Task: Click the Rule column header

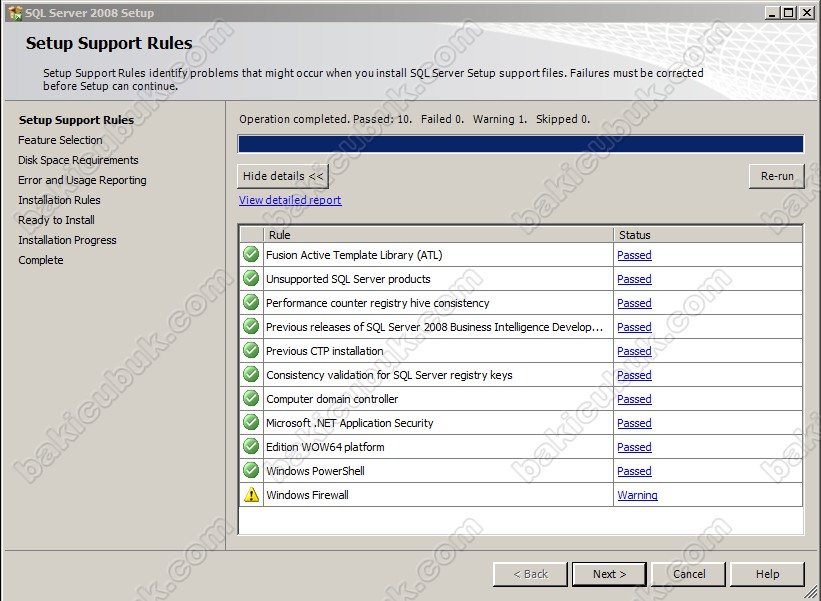Action: click(x=439, y=235)
